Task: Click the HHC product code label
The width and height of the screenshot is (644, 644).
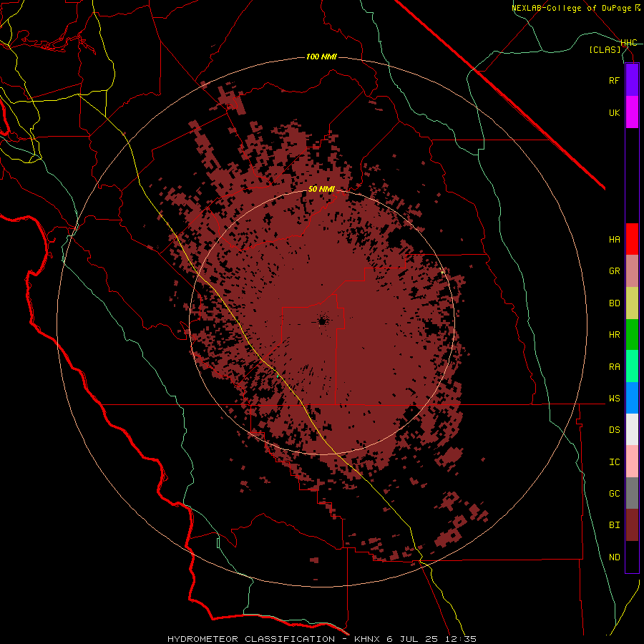Action: [628, 43]
